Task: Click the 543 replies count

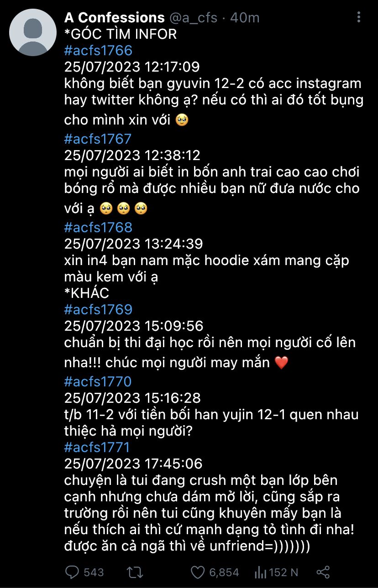Action: pos(94,572)
